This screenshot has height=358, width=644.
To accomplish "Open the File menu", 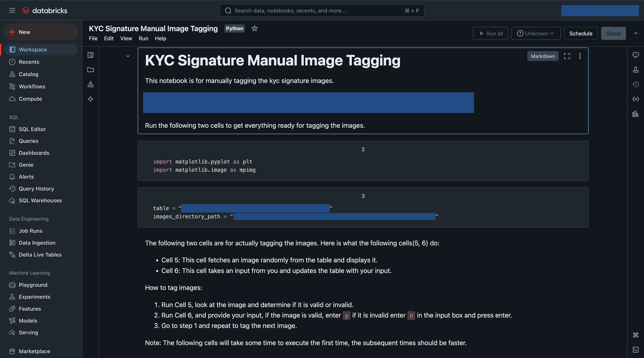I will click(93, 38).
